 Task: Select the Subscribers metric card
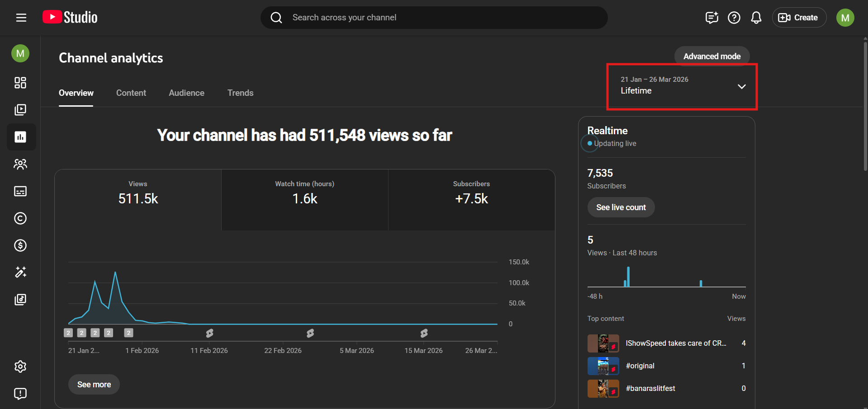[x=471, y=199]
